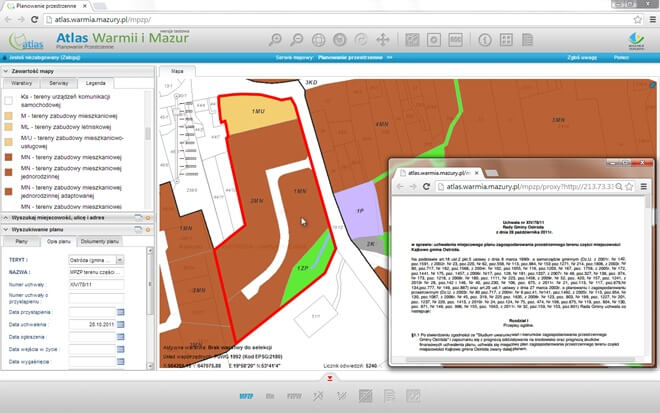The height and width of the screenshot is (413, 660).
Task: Select the Dokumenty planu tab
Action: click(100, 241)
